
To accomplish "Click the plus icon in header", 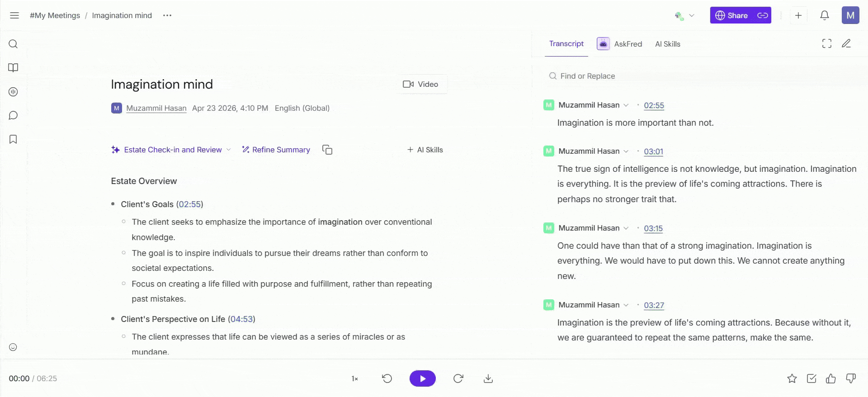I will coord(798,15).
